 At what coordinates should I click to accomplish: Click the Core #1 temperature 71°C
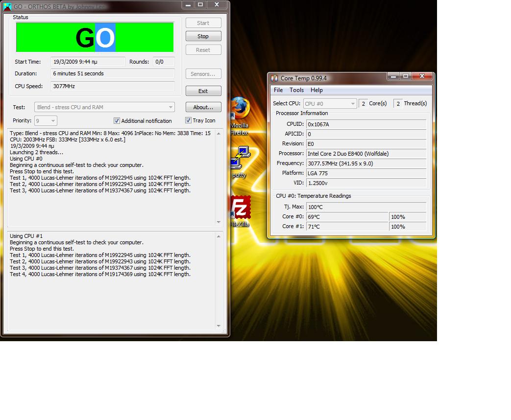[347, 227]
